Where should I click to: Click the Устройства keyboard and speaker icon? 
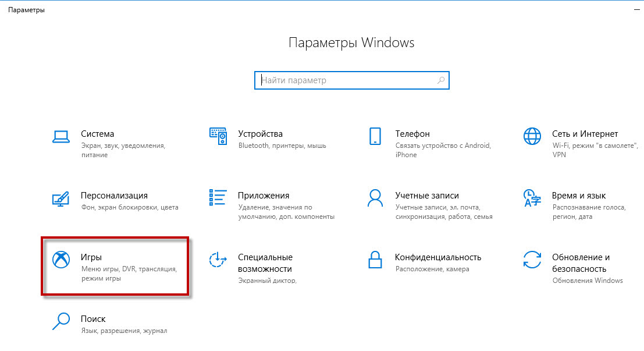point(218,136)
